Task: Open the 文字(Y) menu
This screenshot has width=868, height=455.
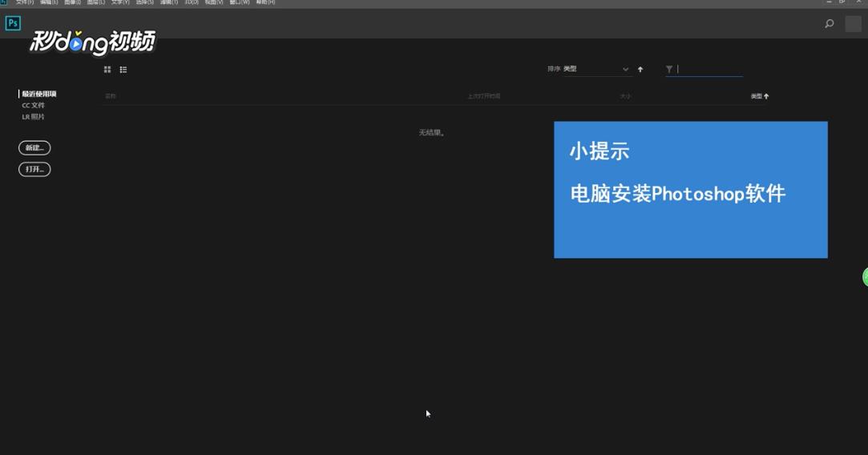Action: 120,2
